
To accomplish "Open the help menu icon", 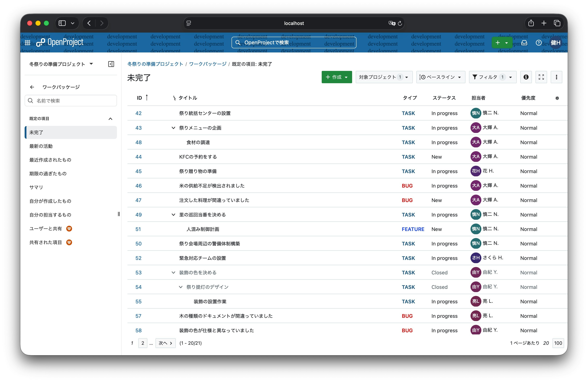I will pyautogui.click(x=539, y=43).
